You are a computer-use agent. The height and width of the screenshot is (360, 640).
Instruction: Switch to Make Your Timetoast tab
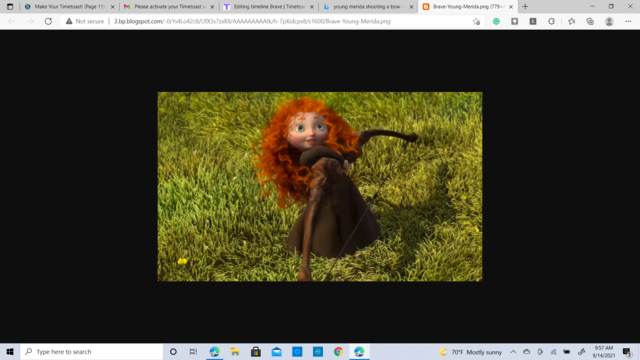pos(69,7)
